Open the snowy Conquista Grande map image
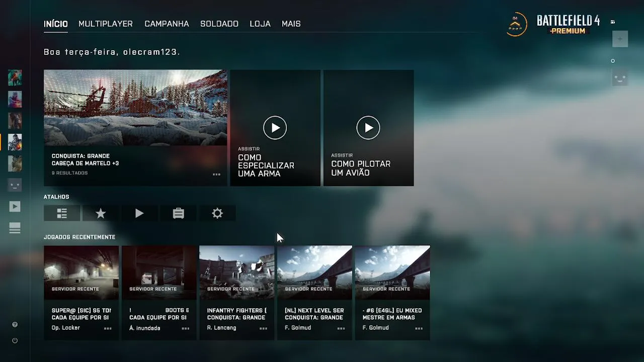 [x=135, y=108]
